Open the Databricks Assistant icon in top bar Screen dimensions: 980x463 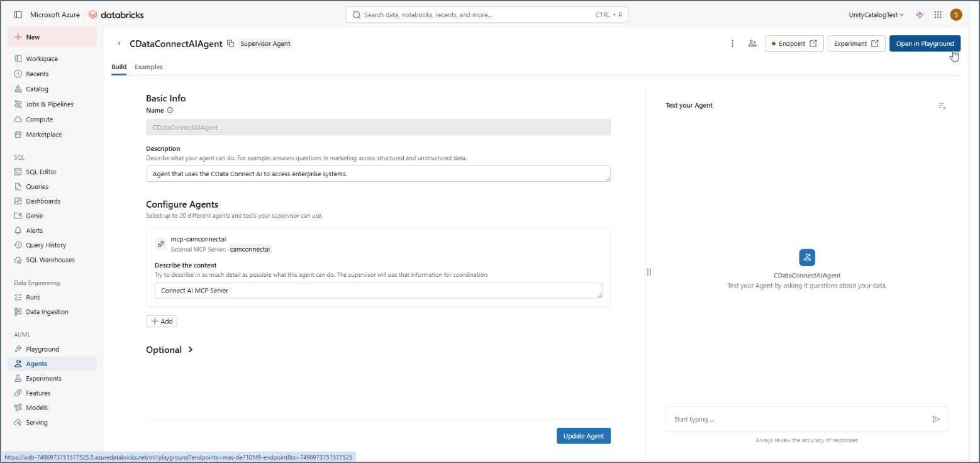pos(920,14)
